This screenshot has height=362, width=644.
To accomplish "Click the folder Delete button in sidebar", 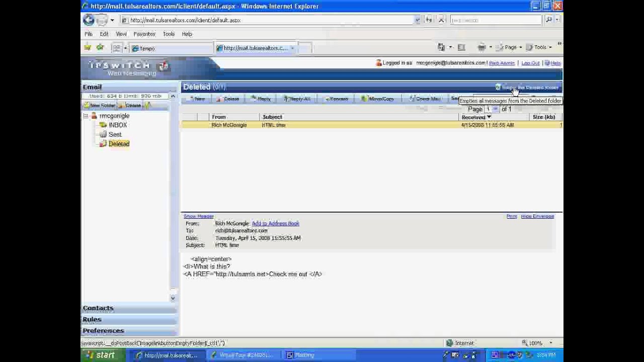I will point(131,106).
